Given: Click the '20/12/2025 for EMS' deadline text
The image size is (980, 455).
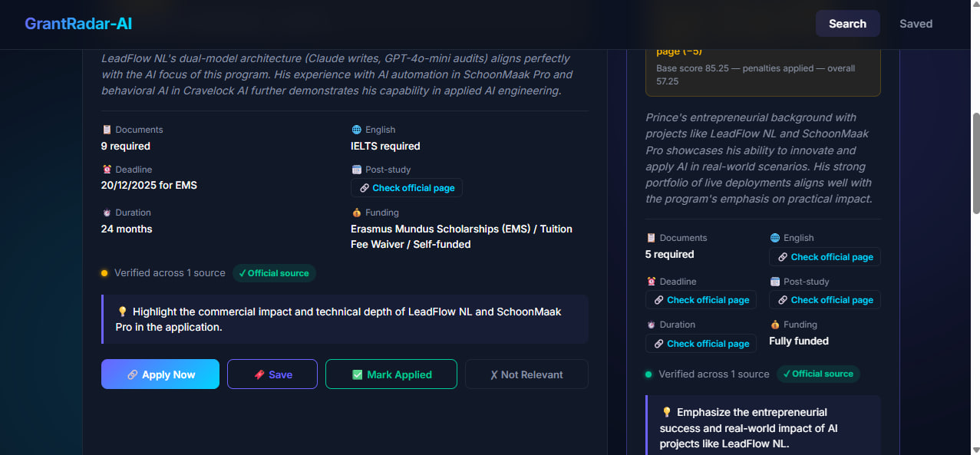Looking at the screenshot, I should coord(149,185).
